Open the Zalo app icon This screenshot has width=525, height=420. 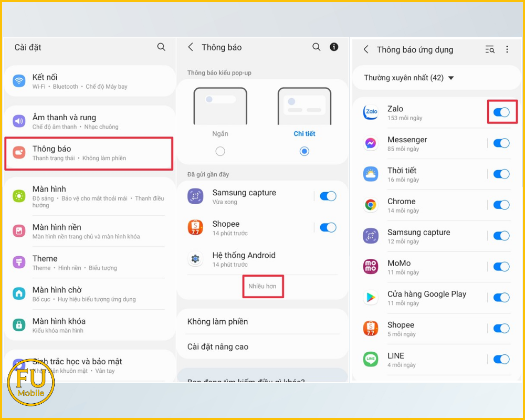point(371,112)
